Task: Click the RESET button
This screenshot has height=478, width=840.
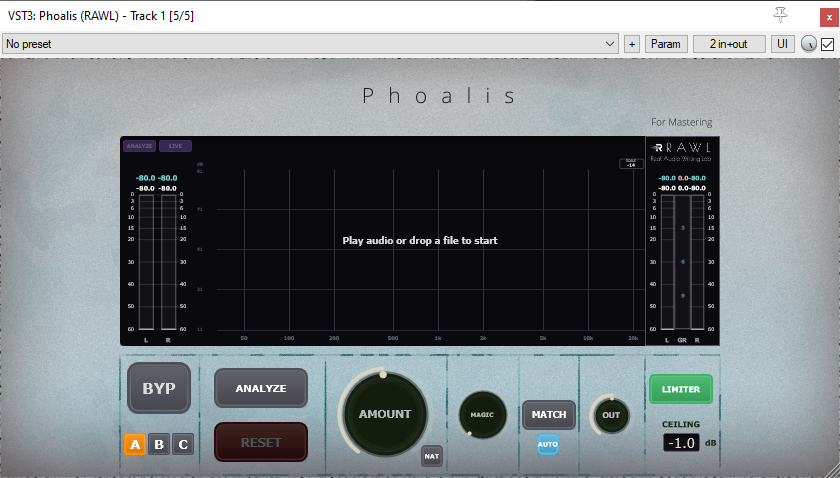Action: point(261,442)
